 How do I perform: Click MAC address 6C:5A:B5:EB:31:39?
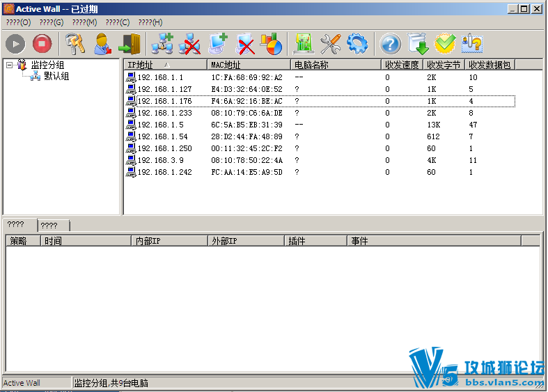(246, 125)
